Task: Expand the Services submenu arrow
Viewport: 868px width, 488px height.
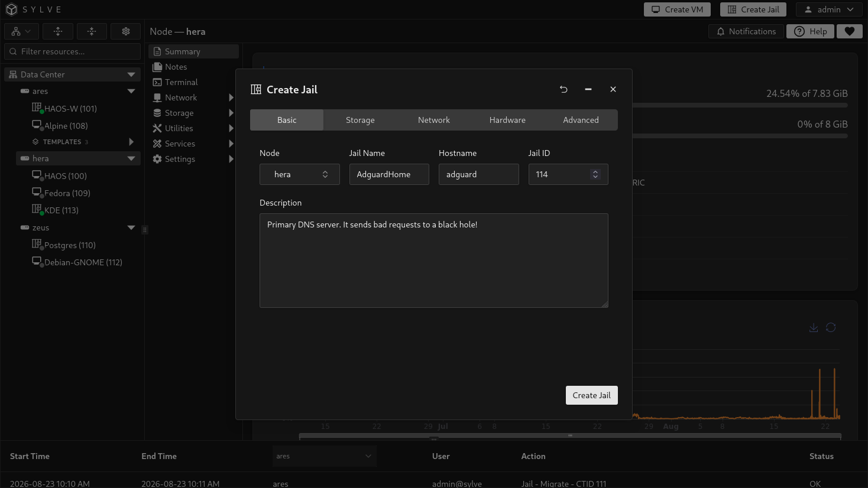Action: tap(231, 144)
